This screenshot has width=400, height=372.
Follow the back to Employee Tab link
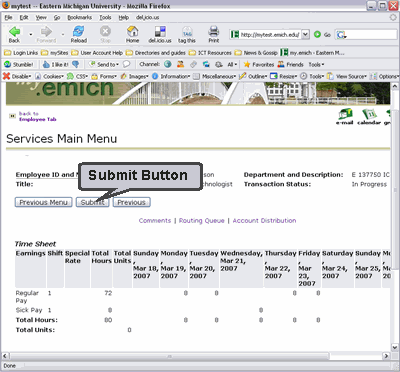point(38,116)
